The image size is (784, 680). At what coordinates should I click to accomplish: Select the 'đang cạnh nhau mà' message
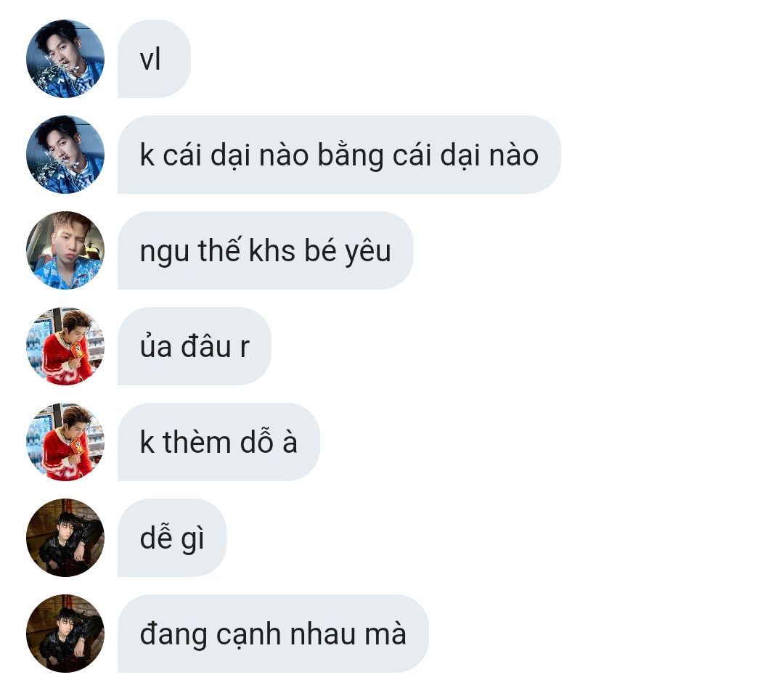(x=273, y=634)
